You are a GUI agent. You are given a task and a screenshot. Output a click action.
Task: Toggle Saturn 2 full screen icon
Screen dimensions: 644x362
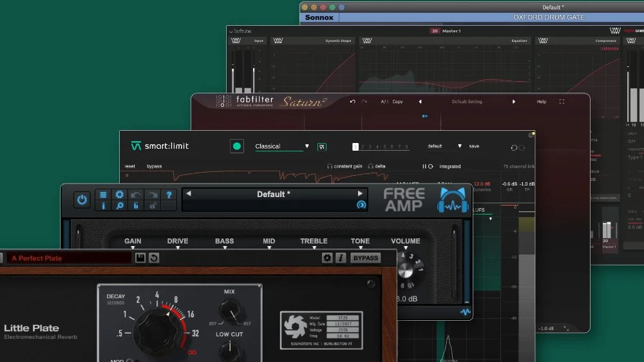coord(562,102)
